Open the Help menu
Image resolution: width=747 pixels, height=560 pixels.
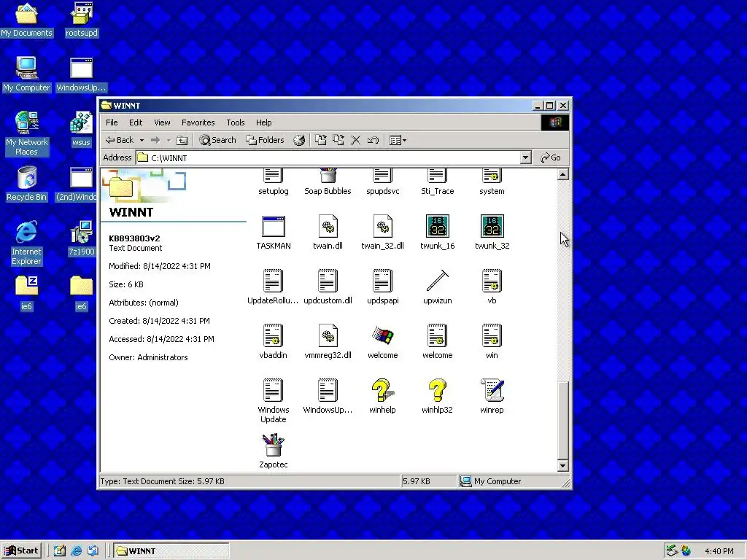(x=263, y=122)
